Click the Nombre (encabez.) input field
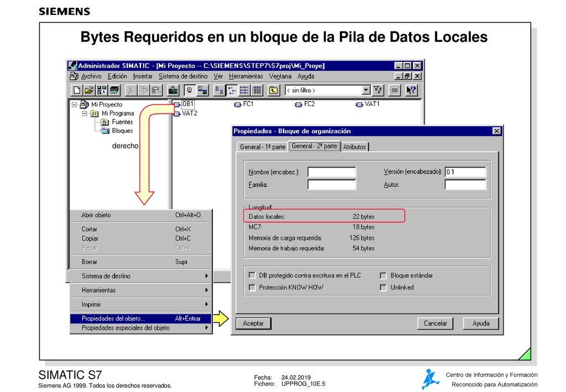 [332, 172]
